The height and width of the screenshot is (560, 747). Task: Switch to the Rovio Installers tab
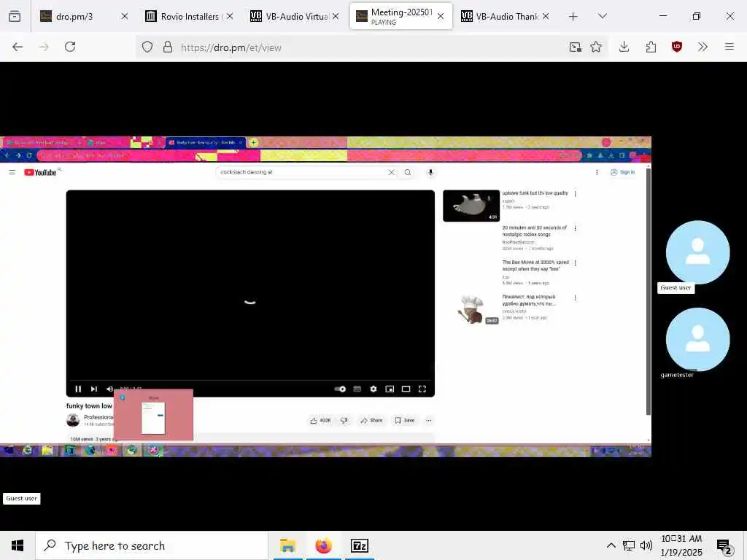click(189, 16)
